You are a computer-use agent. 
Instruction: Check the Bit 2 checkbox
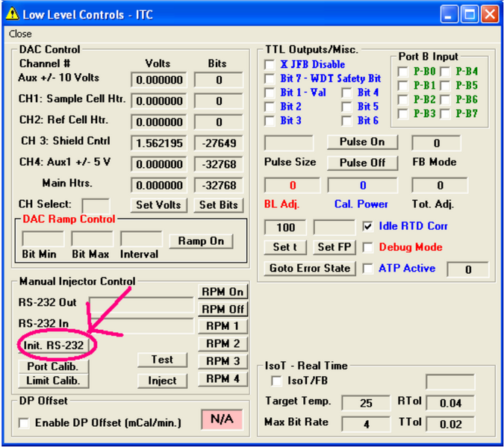pos(270,107)
